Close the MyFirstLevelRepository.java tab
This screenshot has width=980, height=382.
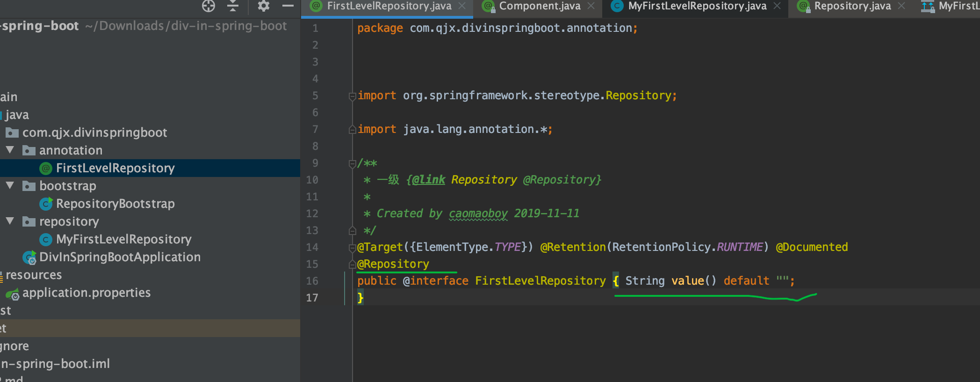(777, 6)
